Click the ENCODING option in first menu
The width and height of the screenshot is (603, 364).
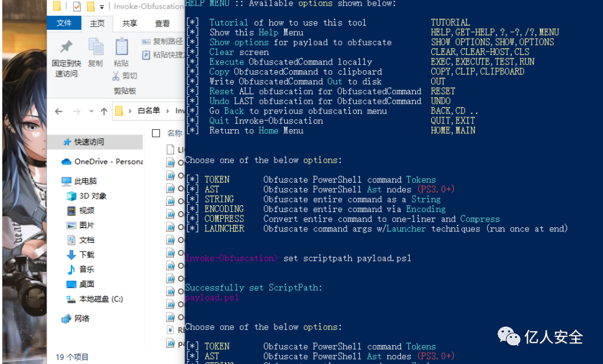tap(224, 209)
